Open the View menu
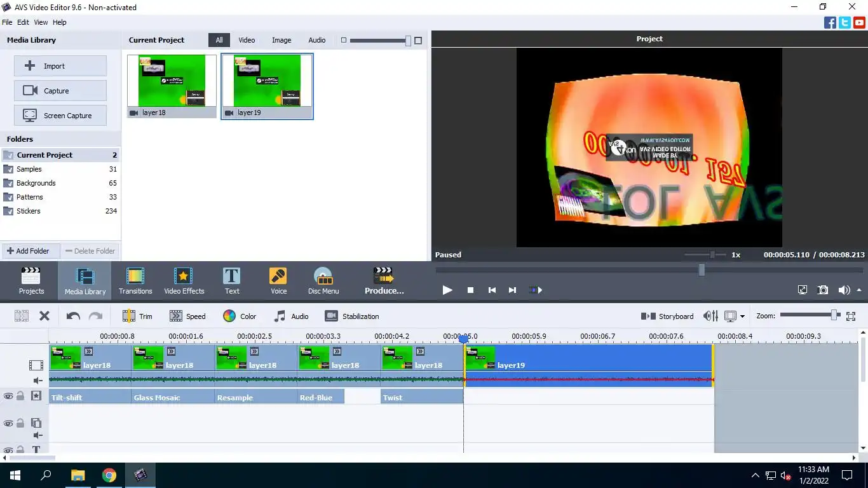The height and width of the screenshot is (488, 868). point(41,22)
